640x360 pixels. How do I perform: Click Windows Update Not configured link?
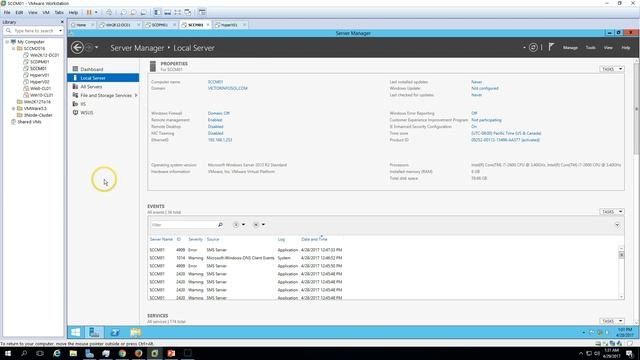pos(484,88)
